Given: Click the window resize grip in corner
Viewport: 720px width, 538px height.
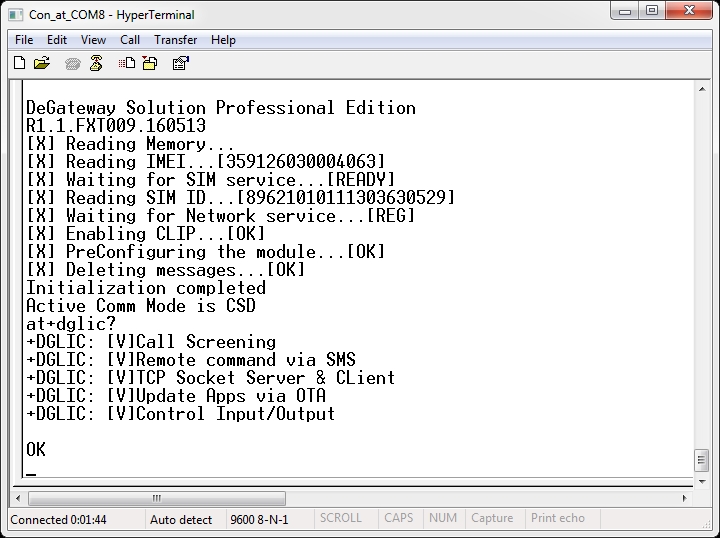Looking at the screenshot, I should click(x=706, y=523).
